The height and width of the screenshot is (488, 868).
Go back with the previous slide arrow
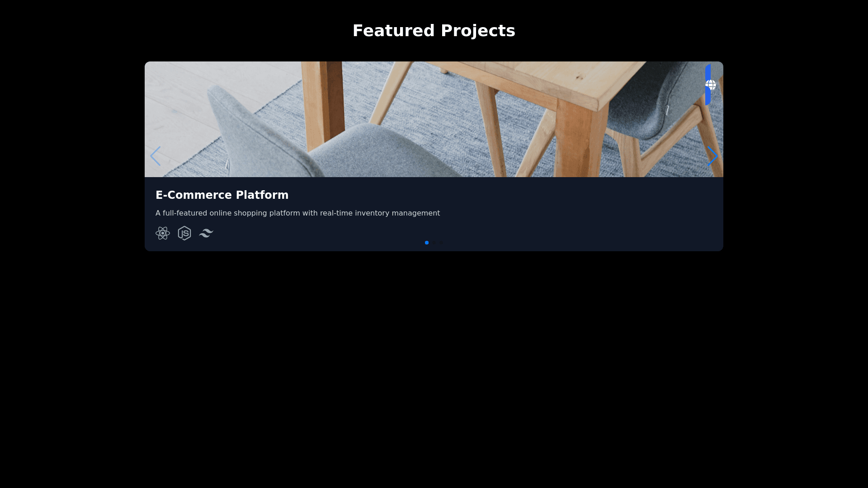(155, 156)
